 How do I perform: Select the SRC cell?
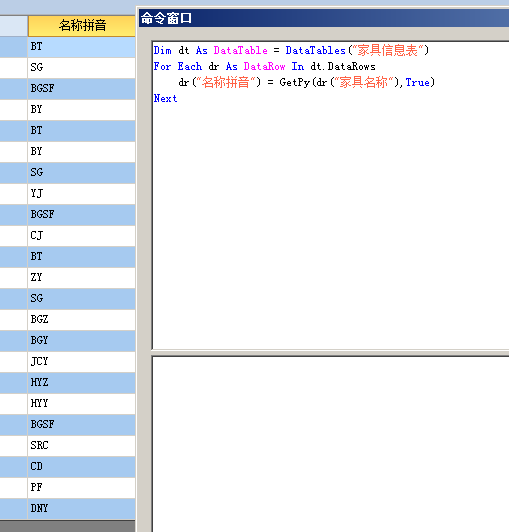tap(82, 446)
